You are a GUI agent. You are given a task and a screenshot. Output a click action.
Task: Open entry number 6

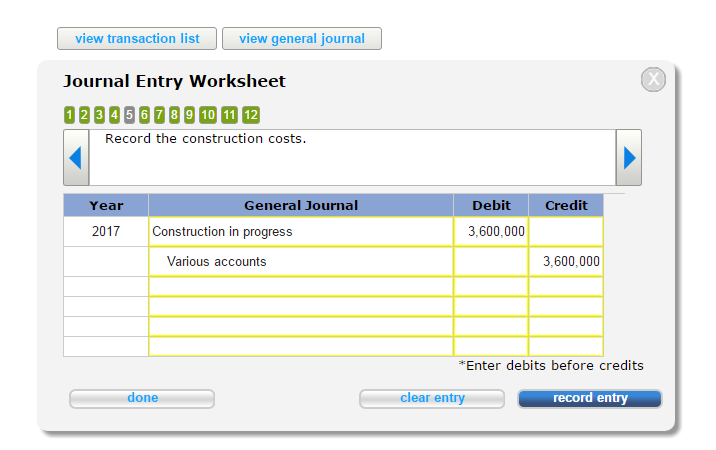144,115
